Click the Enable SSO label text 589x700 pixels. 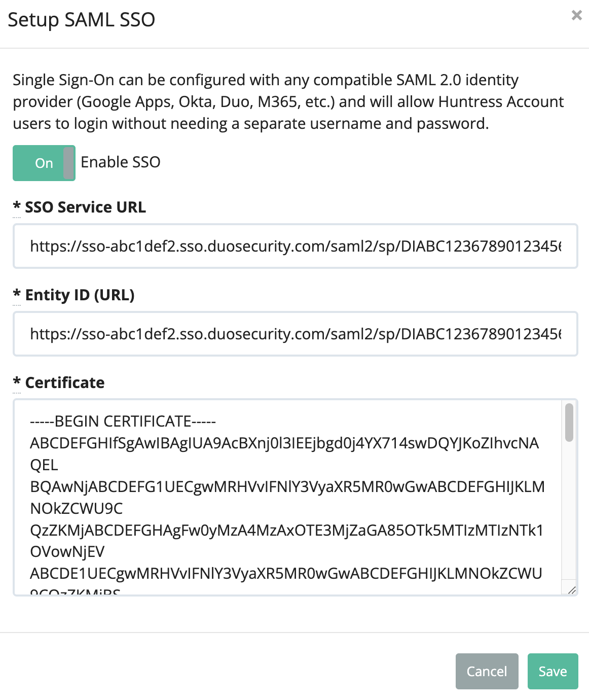click(x=121, y=162)
